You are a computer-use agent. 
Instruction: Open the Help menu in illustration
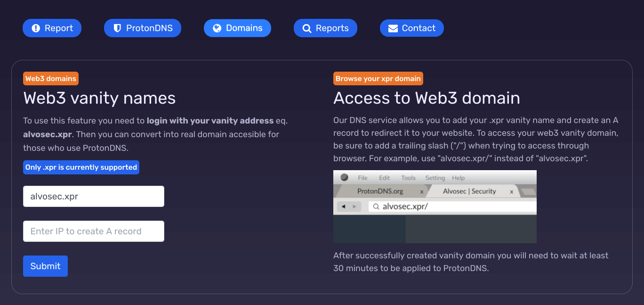(458, 178)
